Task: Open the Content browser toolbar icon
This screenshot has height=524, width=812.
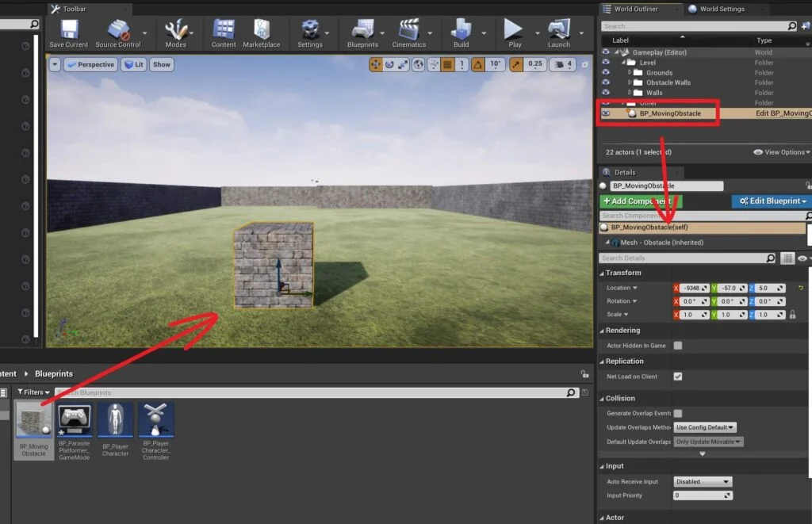Action: coord(224,33)
